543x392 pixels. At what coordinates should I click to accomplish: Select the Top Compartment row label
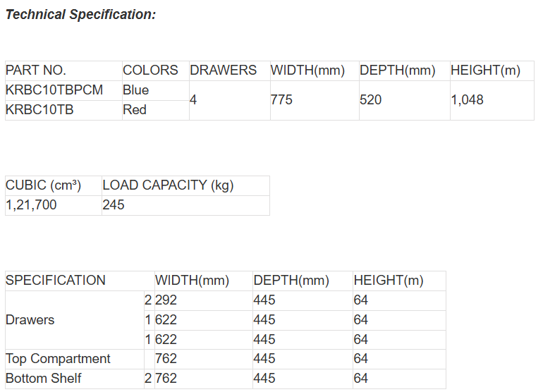(58, 359)
